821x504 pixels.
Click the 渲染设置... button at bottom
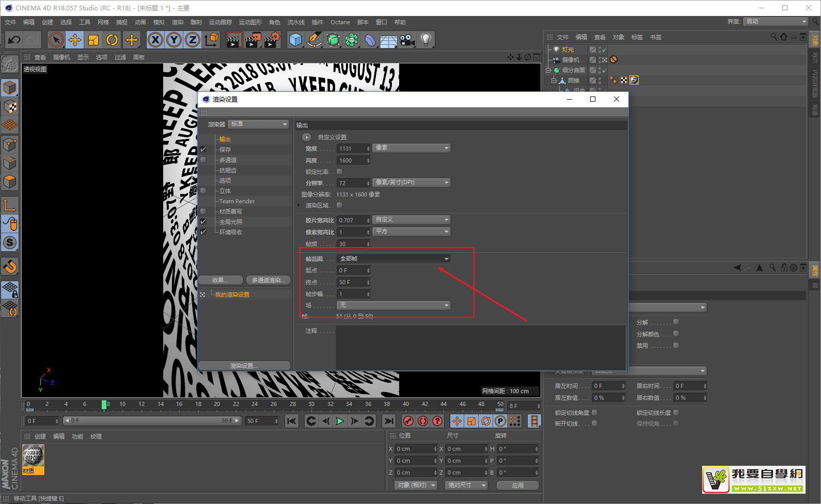pyautogui.click(x=244, y=366)
